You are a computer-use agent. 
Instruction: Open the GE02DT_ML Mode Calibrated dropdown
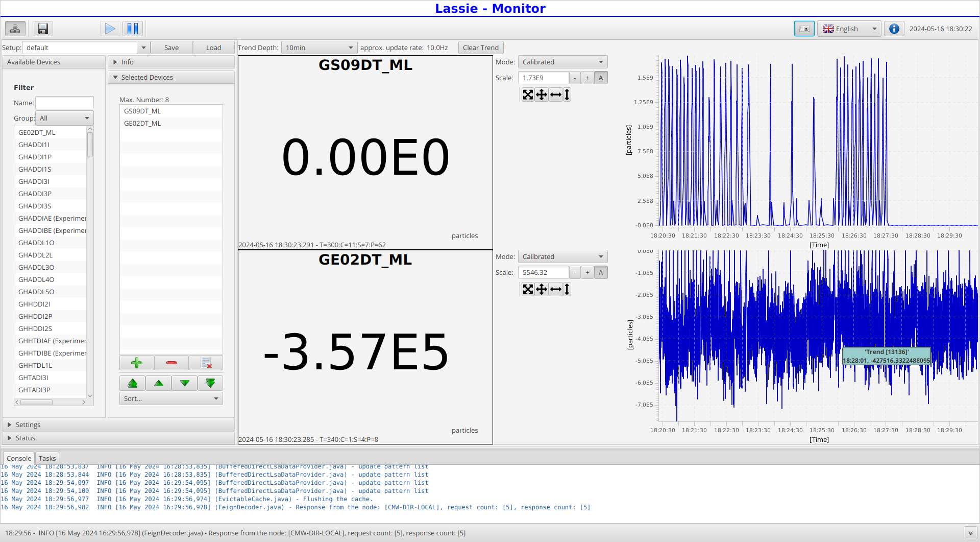pyautogui.click(x=562, y=256)
